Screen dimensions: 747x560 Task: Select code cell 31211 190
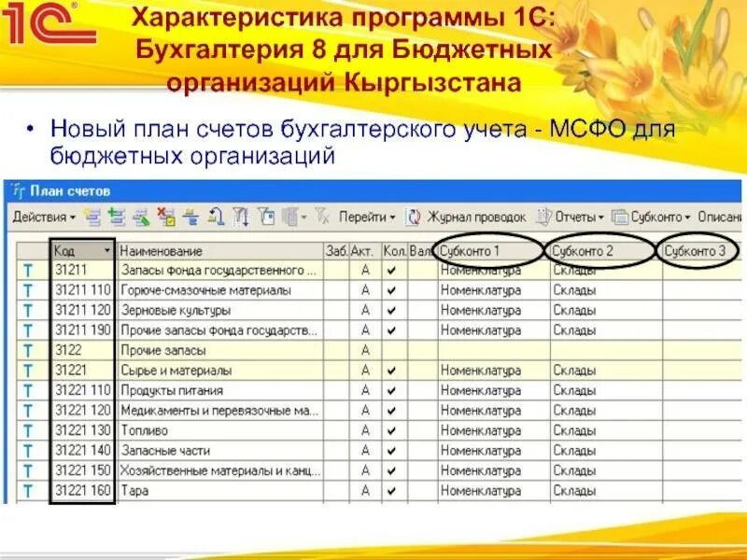pos(82,330)
